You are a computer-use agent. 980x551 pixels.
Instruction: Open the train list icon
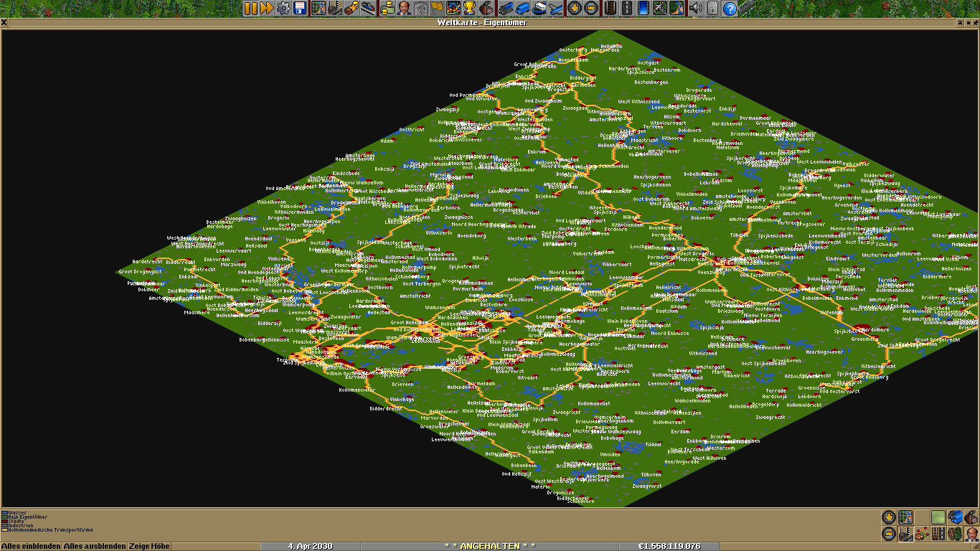(504, 9)
